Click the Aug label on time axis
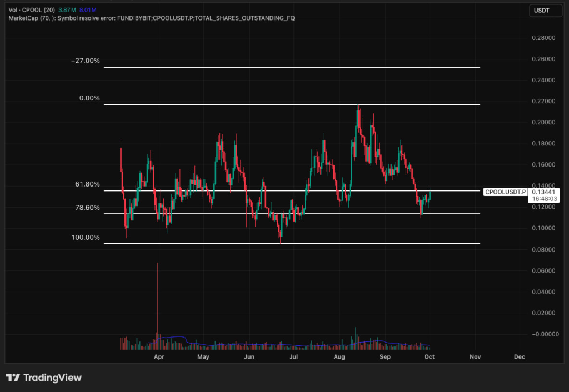569x392 pixels. click(340, 357)
